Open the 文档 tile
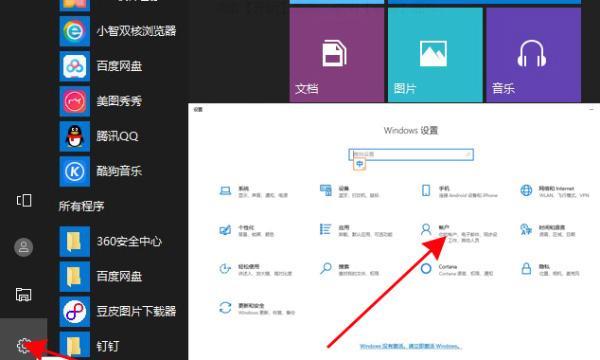This screenshot has width=600, height=360. click(x=337, y=55)
